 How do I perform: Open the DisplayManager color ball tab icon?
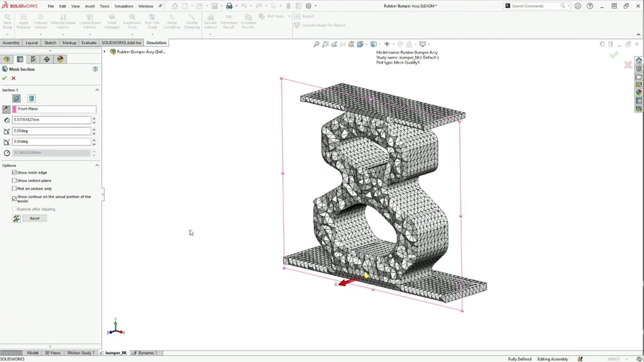coord(60,59)
